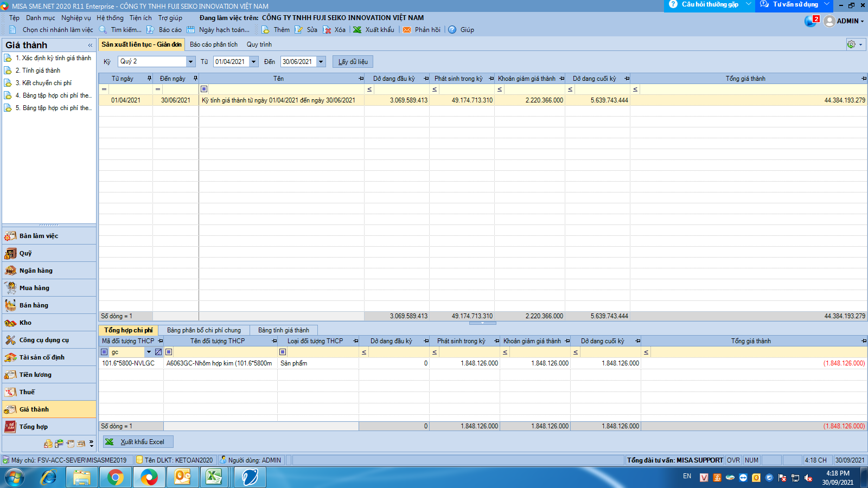Collapse the Giá thành navigation panel
Screen dimensions: 868x488
[x=90, y=45]
